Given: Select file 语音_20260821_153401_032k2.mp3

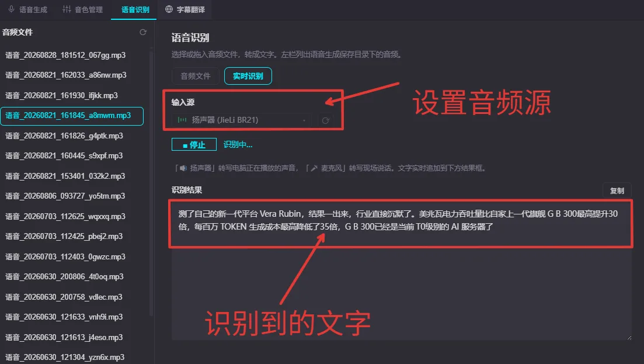Looking at the screenshot, I should tap(72, 176).
